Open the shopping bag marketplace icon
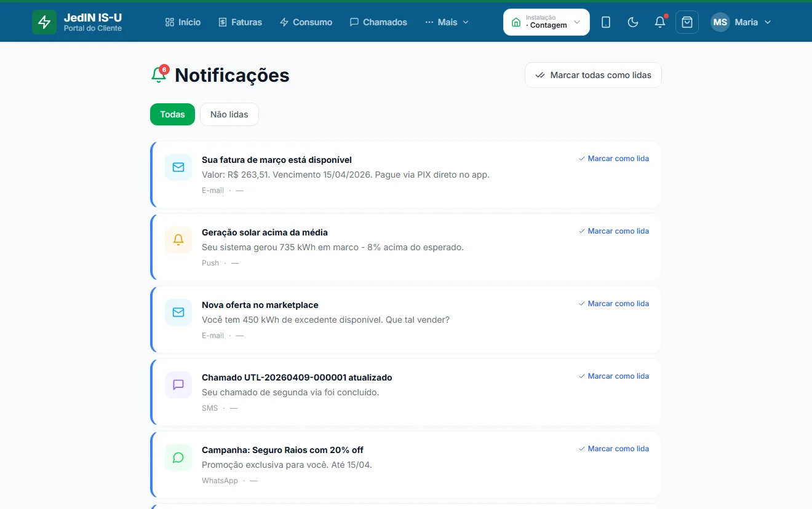The width and height of the screenshot is (812, 509). click(x=687, y=22)
